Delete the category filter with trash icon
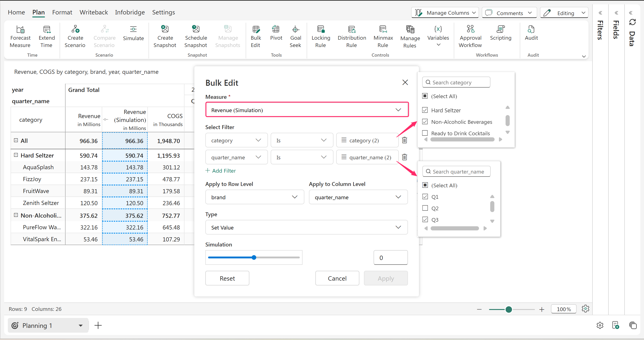The width and height of the screenshot is (644, 340). point(405,140)
